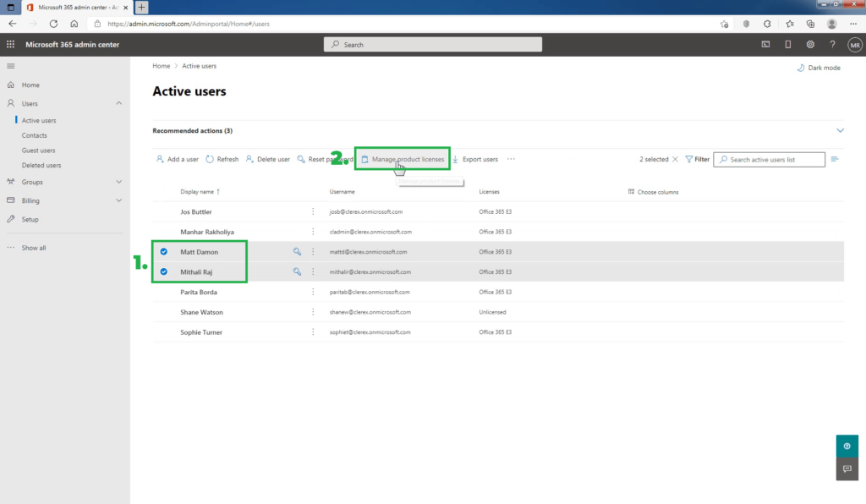Screen dimensions: 866x504
Task: Refresh the active users list
Action: 222,159
